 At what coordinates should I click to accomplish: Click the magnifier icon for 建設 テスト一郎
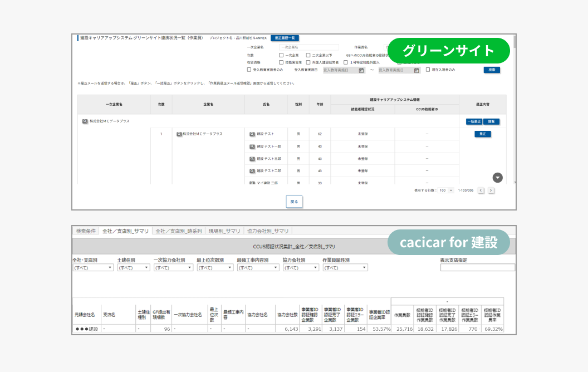coord(252,146)
